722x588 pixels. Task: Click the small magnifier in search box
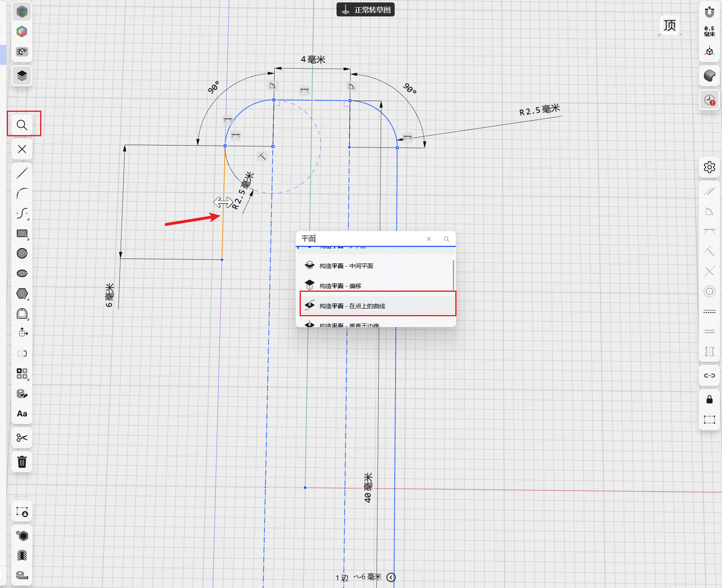tap(446, 239)
